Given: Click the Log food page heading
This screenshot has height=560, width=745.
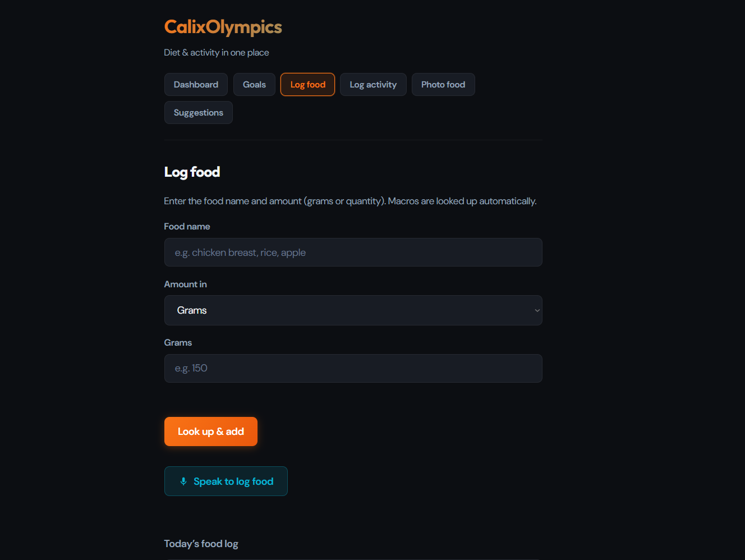Looking at the screenshot, I should click(192, 172).
